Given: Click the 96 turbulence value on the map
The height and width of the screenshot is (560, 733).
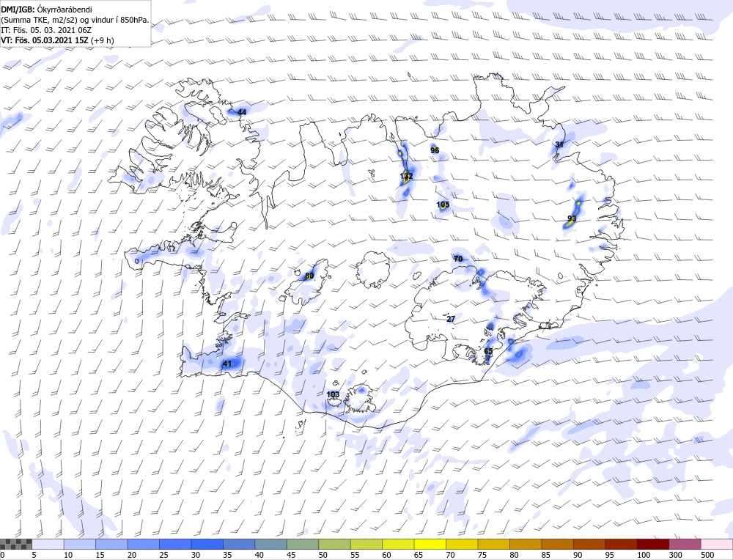Looking at the screenshot, I should point(435,150).
